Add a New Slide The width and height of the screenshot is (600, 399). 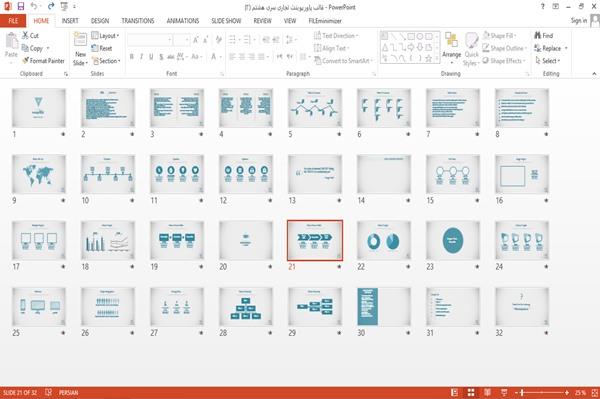click(x=80, y=49)
